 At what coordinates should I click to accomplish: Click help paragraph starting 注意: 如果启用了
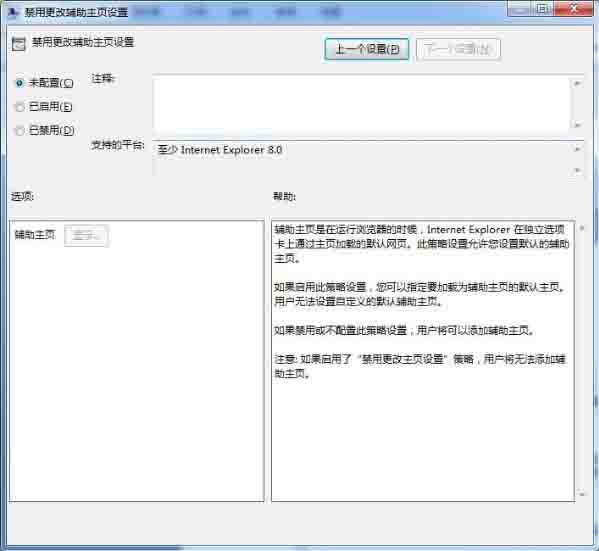point(419,366)
